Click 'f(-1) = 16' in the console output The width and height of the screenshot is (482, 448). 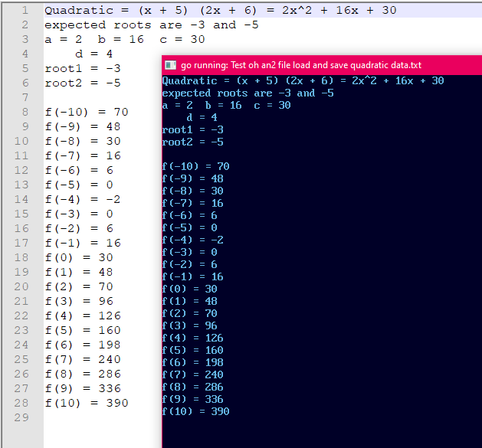pos(193,277)
